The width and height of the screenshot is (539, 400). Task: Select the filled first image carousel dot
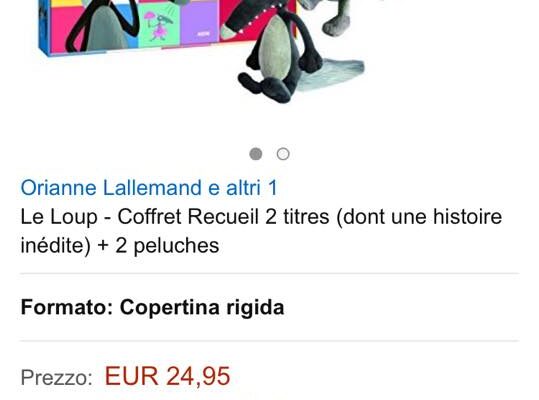pyautogui.click(x=255, y=154)
